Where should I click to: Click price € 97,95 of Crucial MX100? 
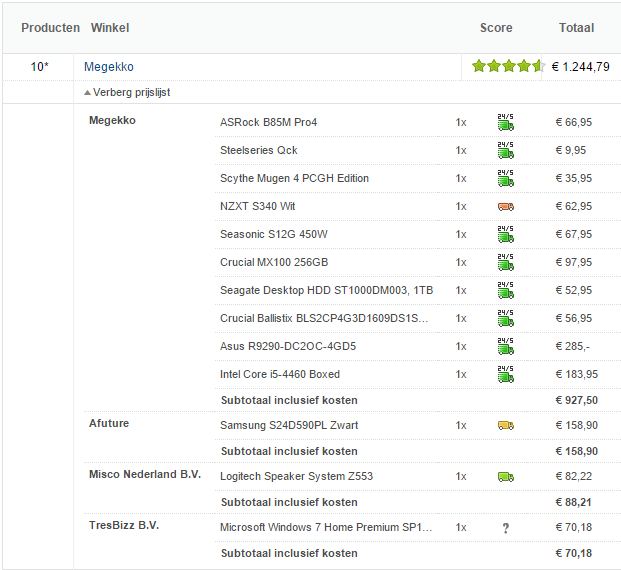[x=574, y=262]
